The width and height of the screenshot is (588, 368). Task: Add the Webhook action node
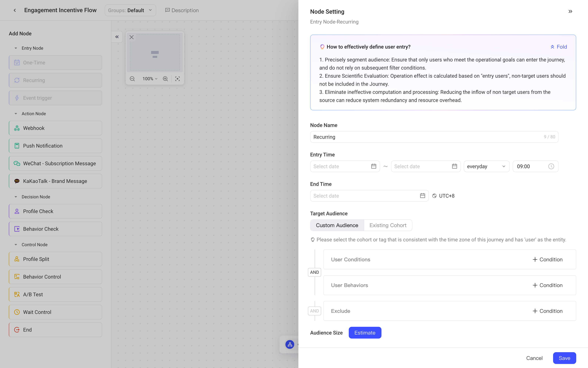(55, 128)
